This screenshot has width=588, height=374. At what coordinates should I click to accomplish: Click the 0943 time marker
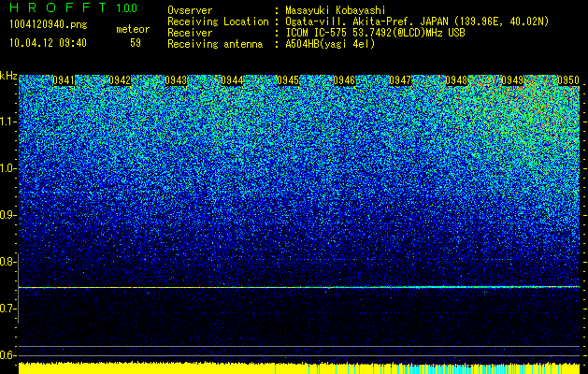tap(176, 80)
